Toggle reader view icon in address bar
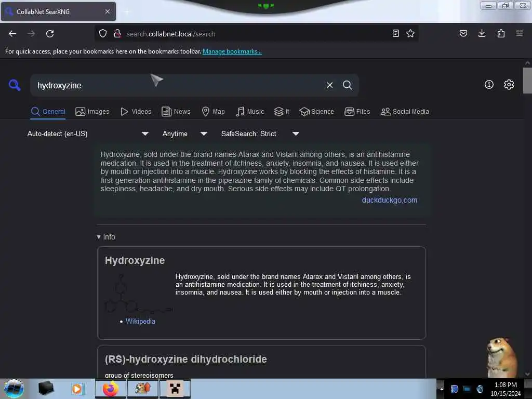Viewport: 532px width, 399px height. click(x=395, y=33)
